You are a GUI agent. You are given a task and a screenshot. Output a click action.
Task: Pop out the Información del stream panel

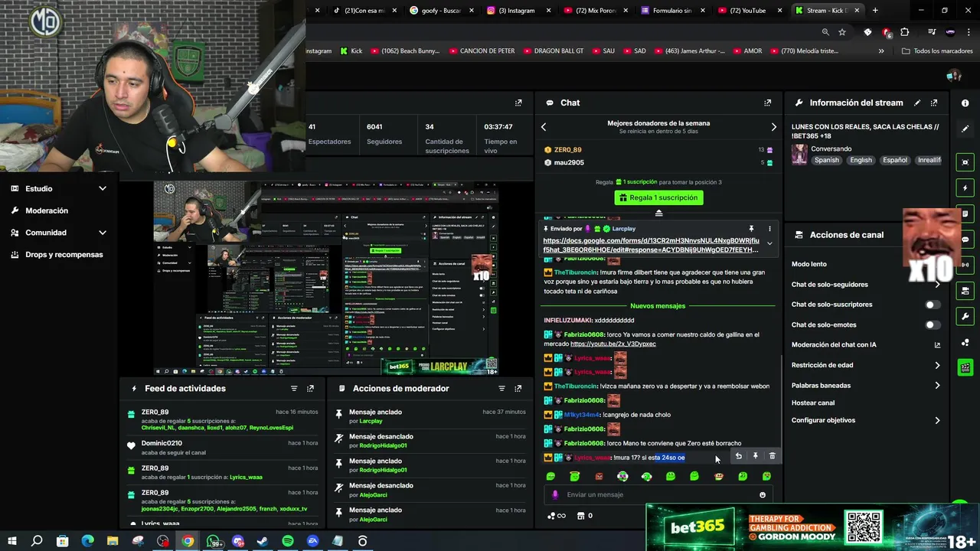click(x=934, y=103)
